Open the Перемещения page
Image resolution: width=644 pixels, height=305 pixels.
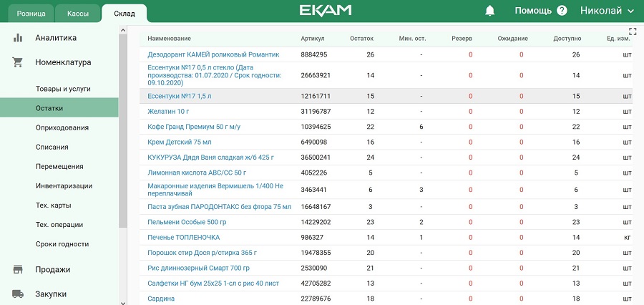point(59,167)
